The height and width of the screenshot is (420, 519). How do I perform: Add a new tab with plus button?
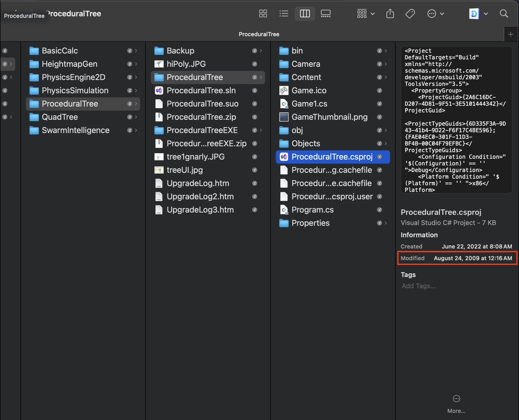click(511, 34)
